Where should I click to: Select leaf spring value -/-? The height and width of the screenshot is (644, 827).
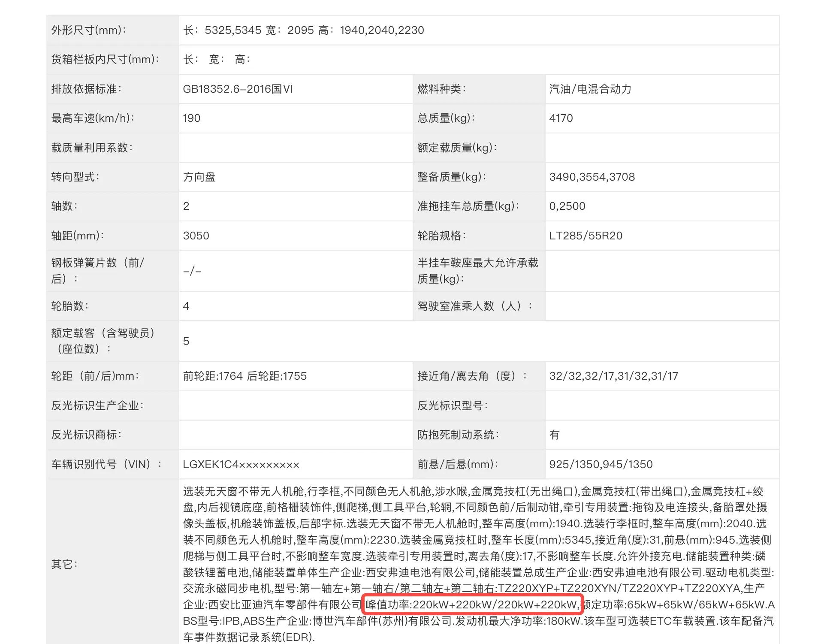tap(192, 271)
